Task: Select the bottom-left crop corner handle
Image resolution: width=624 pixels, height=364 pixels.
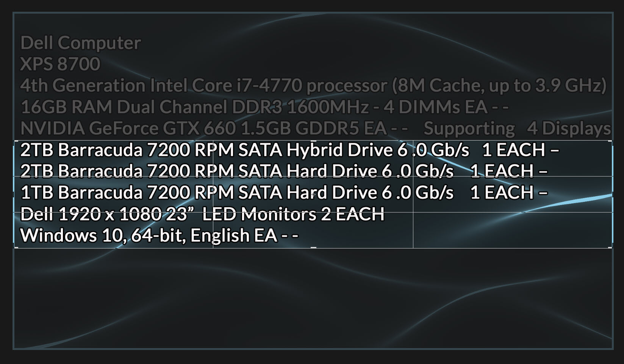Action: pyautogui.click(x=15, y=247)
